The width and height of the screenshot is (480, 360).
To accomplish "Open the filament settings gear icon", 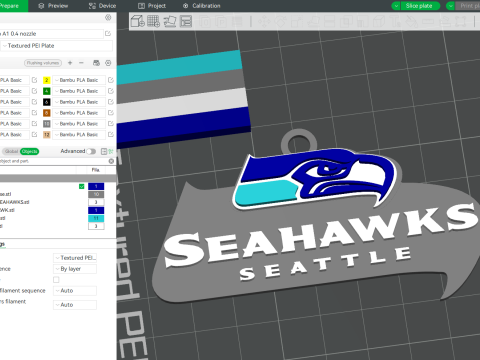I will (x=108, y=63).
